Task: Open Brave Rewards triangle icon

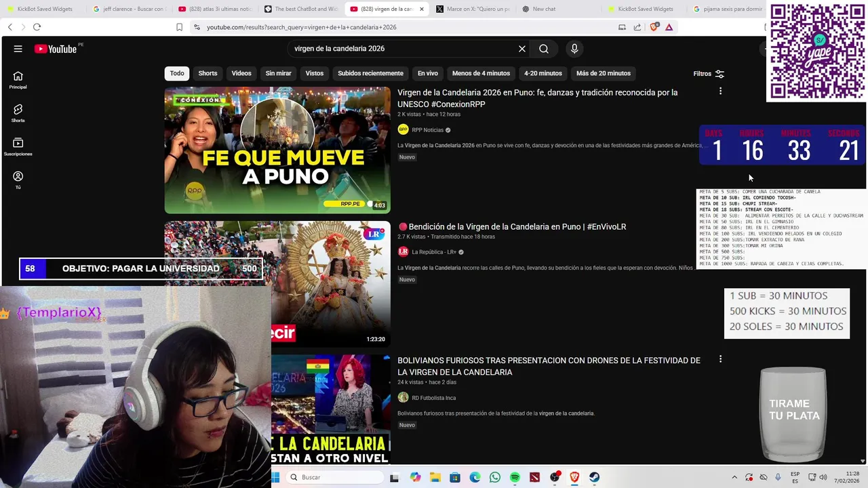Action: coord(669,27)
